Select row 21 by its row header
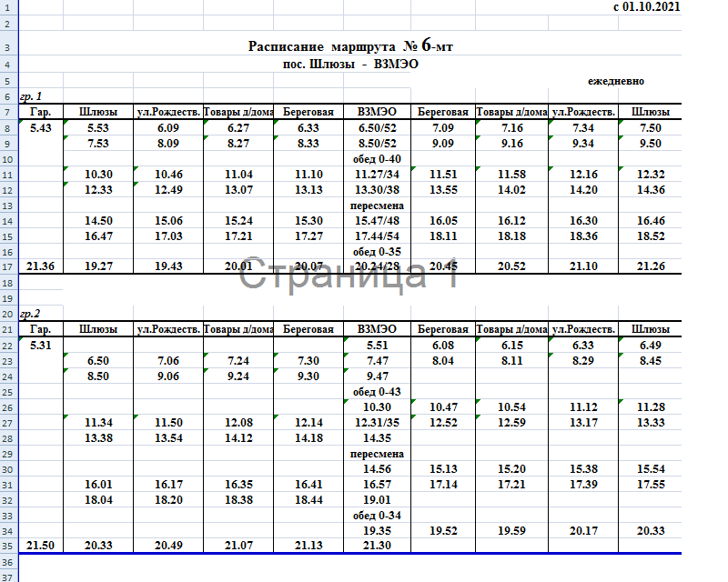Screen dimensions: 728x582 tap(6, 329)
